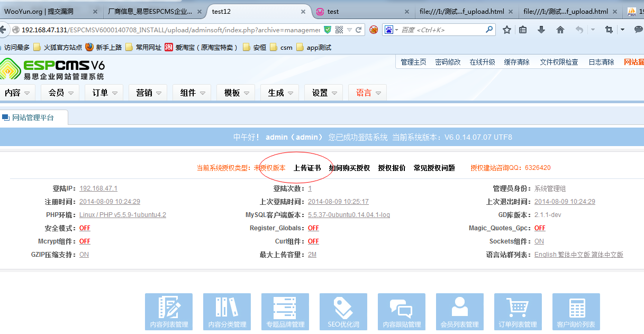Click the QR code icon in address bar
644x334 pixels.
tap(339, 30)
